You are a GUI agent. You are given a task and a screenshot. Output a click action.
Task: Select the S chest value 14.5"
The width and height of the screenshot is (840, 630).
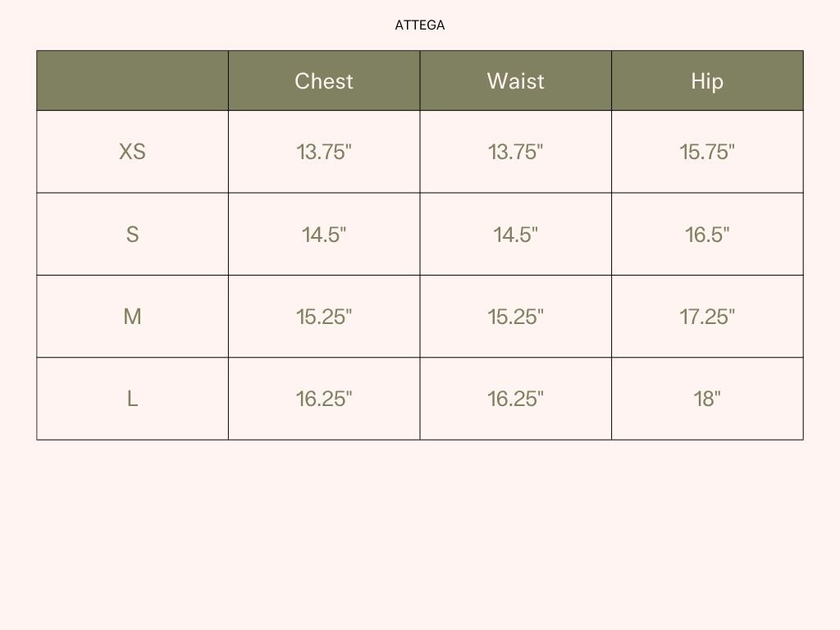click(324, 234)
